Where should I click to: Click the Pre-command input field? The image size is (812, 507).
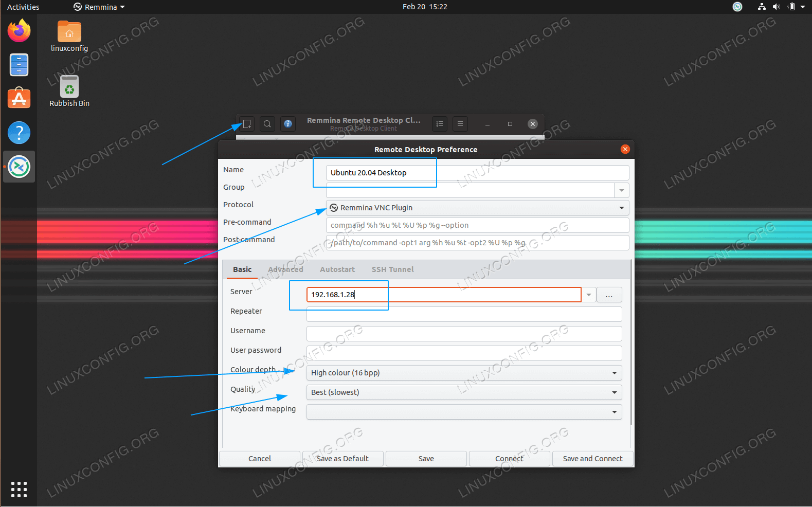[x=477, y=225]
